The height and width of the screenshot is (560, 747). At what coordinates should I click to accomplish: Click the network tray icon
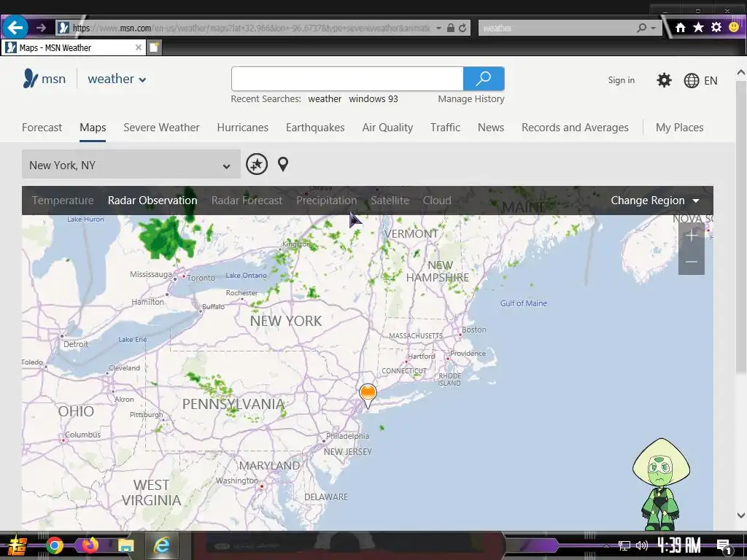coord(624,545)
